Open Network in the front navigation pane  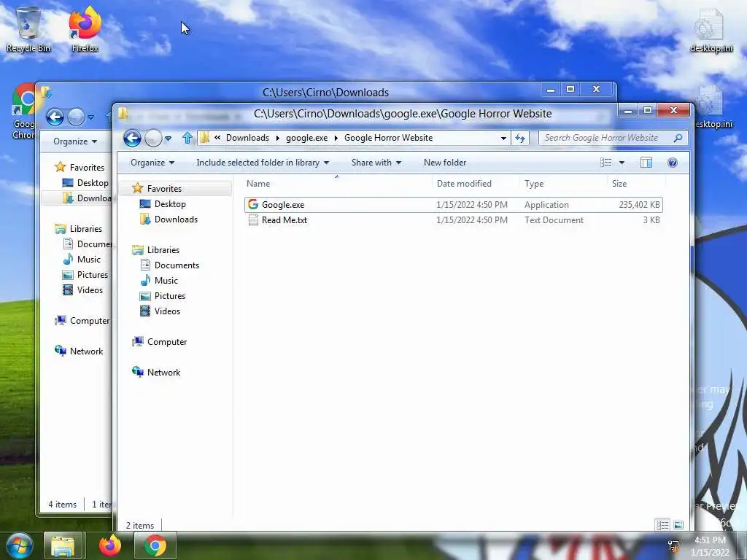point(163,373)
